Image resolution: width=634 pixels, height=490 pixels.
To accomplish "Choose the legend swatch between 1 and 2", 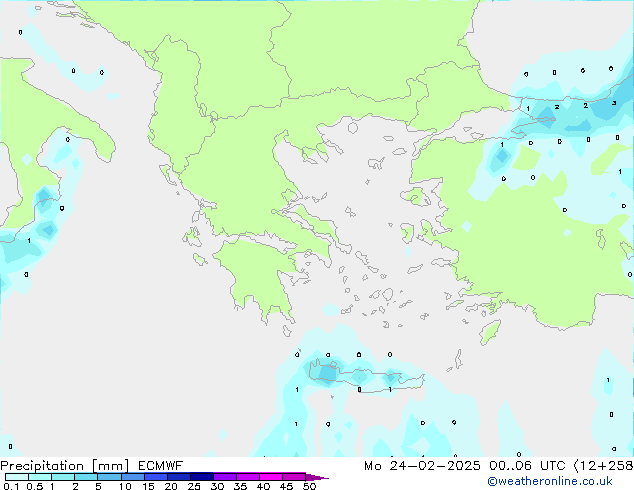I will coord(63,477).
